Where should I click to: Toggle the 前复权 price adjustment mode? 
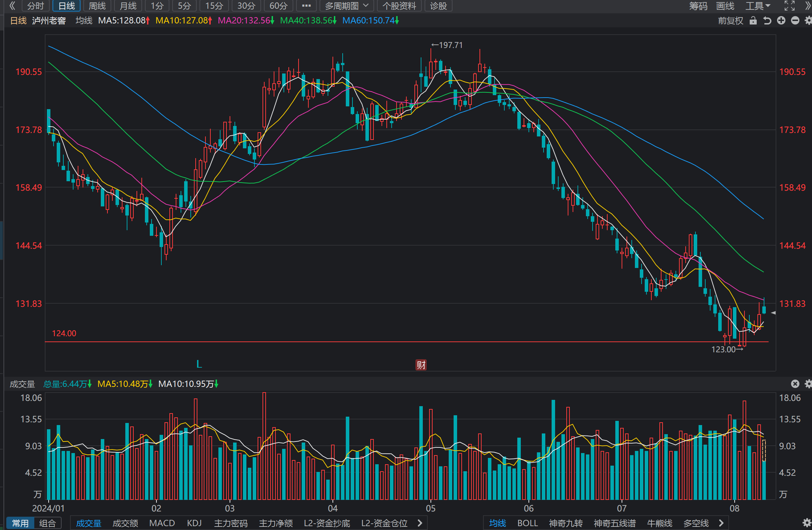tap(730, 21)
